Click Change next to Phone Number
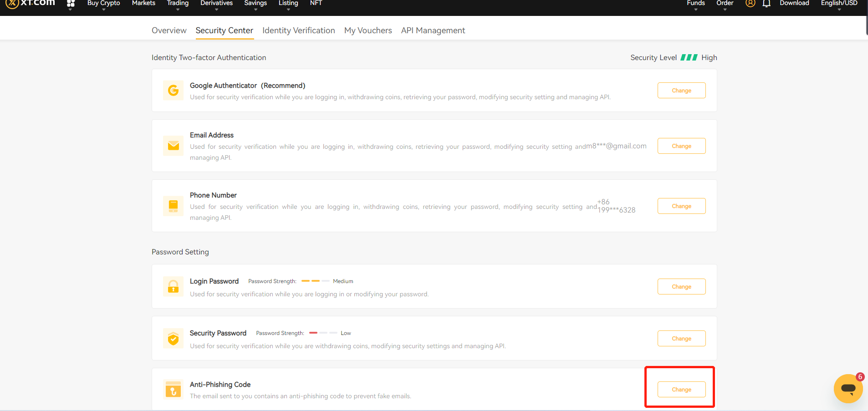 click(x=681, y=206)
